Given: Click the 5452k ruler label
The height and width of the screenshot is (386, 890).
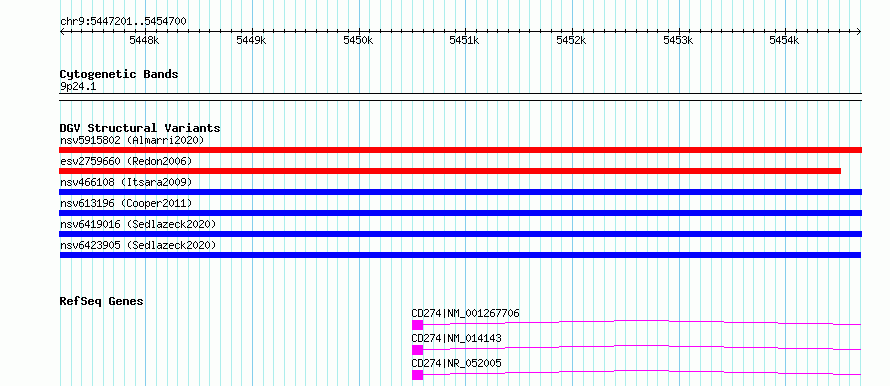Looking at the screenshot, I should 571,40.
